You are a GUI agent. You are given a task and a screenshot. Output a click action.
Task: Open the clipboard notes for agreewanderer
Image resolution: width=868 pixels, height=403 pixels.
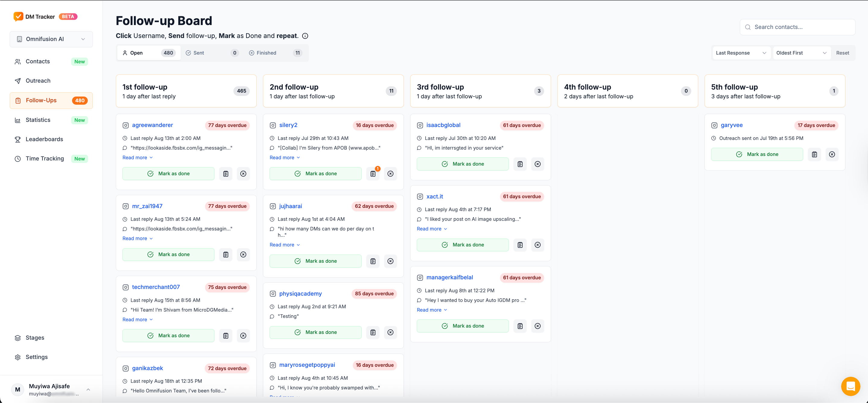pos(226,173)
